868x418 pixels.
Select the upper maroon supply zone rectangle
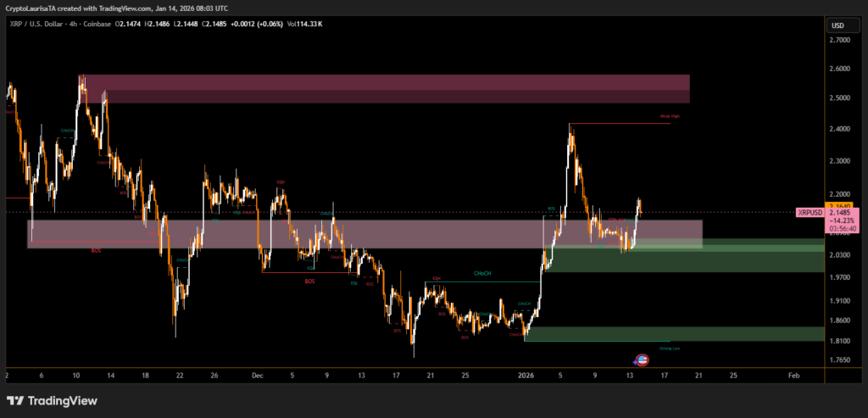coord(381,88)
